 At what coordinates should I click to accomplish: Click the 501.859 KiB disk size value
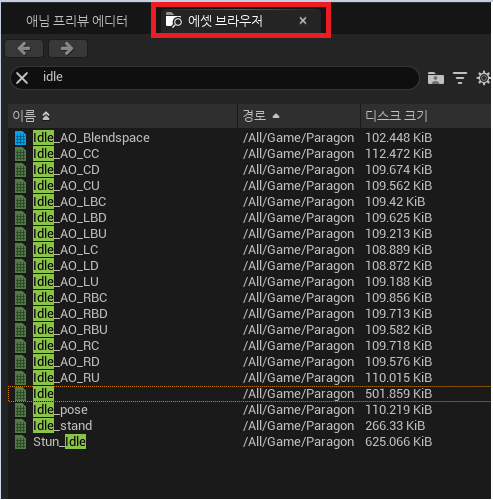coord(398,394)
